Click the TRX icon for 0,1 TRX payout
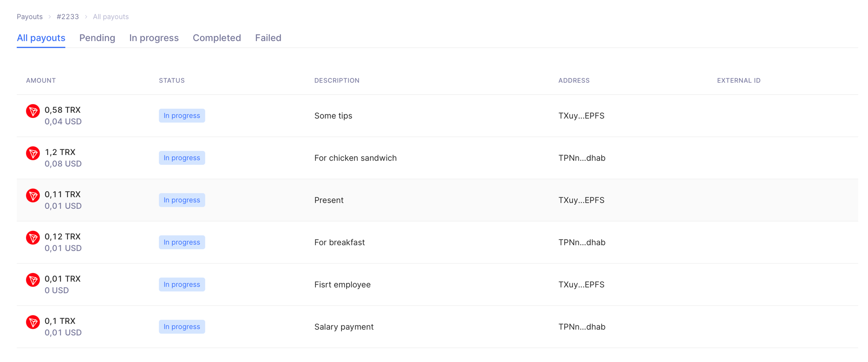Image resolution: width=868 pixels, height=362 pixels. coord(33,322)
